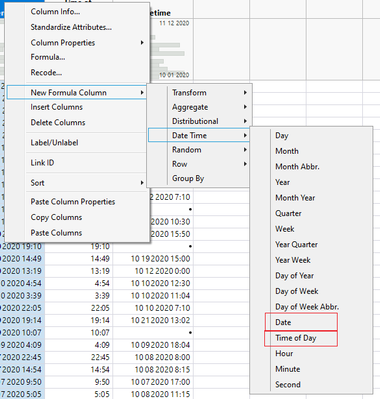This screenshot has height=399, width=380.
Task: Select the 10 19 2020 15:00 cell
Action: [160, 259]
